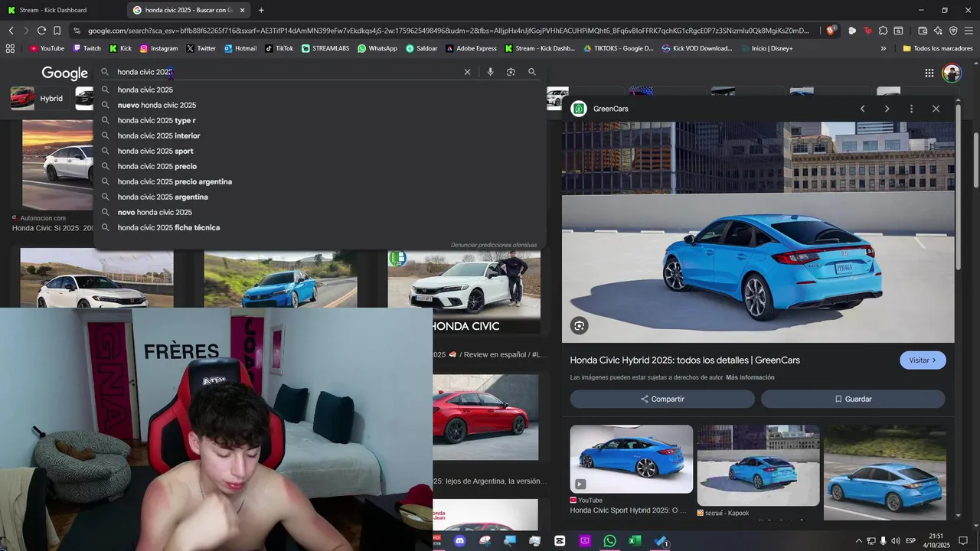Choose suggestion nuevo honda civic 2025
This screenshot has height=551, width=980.
point(320,105)
